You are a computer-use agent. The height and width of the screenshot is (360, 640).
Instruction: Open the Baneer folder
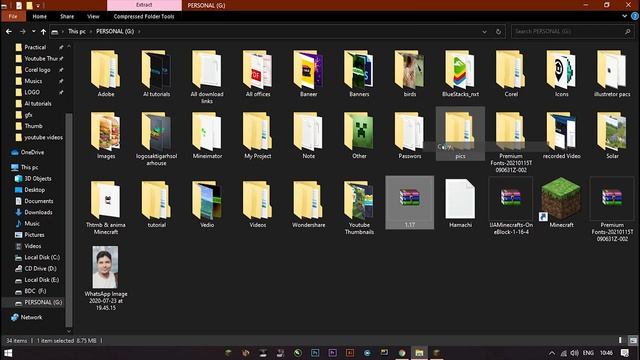tap(308, 73)
